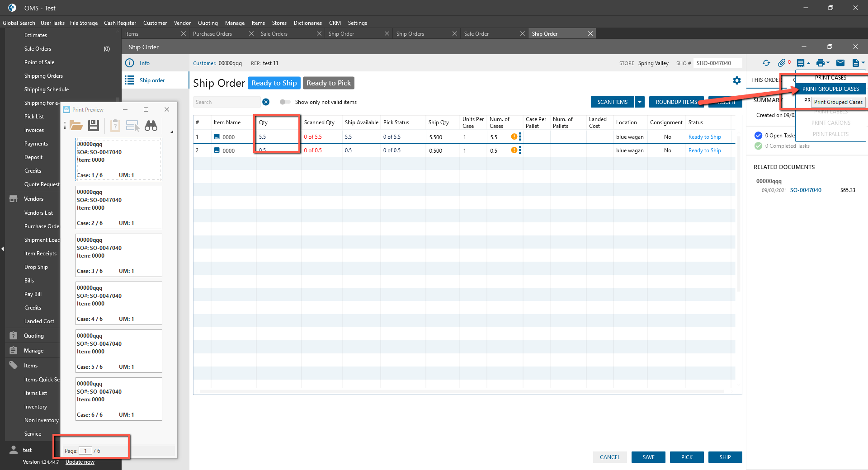This screenshot has height=470, width=868.
Task: Click the floppy disk save icon in Print Preview
Action: click(94, 126)
